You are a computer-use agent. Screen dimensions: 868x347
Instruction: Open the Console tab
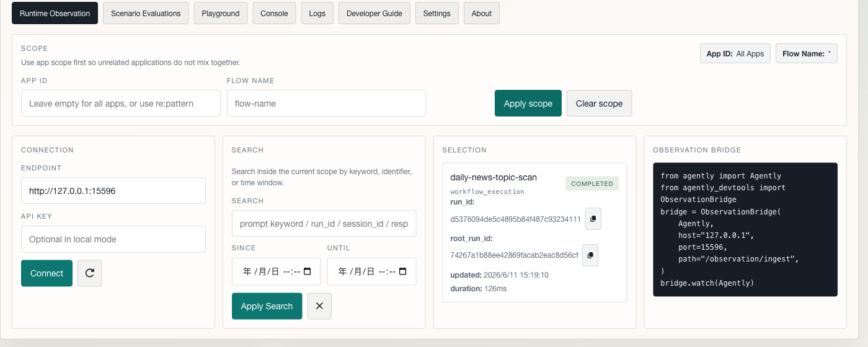[x=274, y=13]
